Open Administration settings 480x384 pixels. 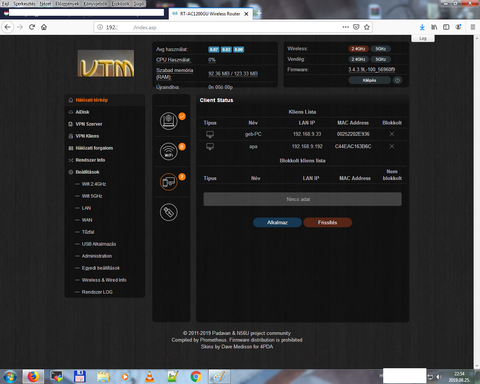(97, 256)
